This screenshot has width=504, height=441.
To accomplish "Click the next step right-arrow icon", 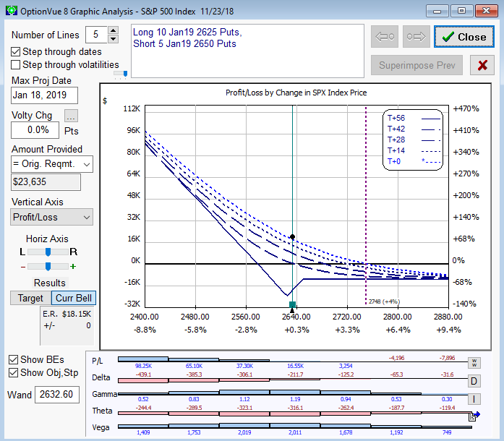I will (415, 37).
